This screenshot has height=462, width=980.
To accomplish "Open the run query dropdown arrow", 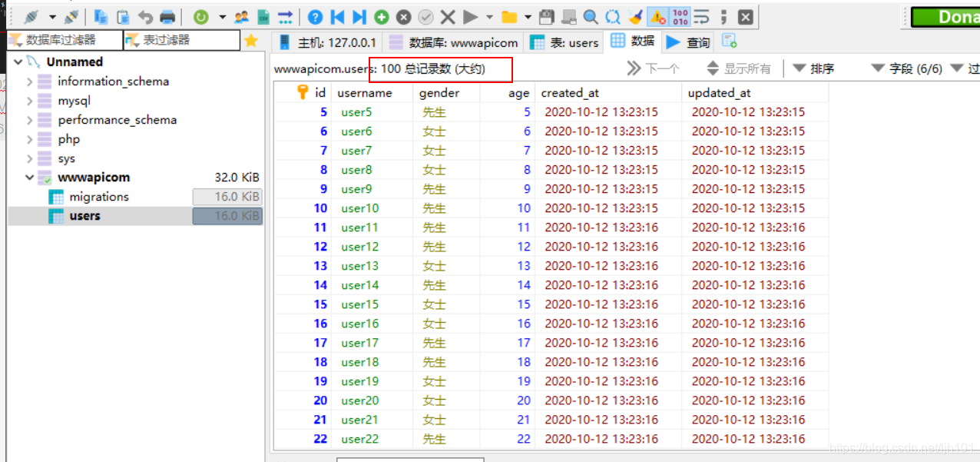I will (x=489, y=16).
